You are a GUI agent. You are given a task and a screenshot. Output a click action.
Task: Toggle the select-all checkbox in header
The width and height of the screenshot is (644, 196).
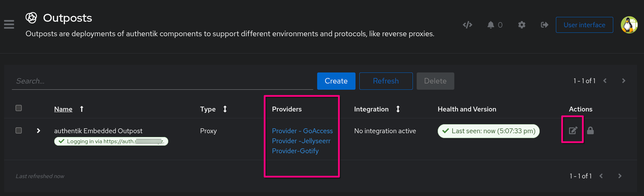[19, 108]
